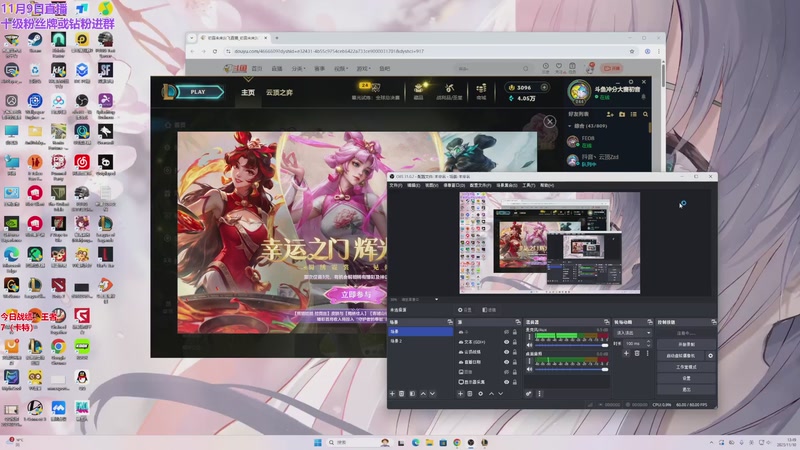
Task: Reload the Douyu page in browser
Action: 215,52
